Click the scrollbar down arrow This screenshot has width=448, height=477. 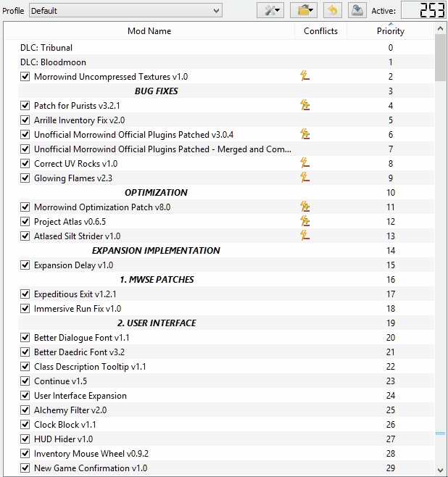pos(440,470)
